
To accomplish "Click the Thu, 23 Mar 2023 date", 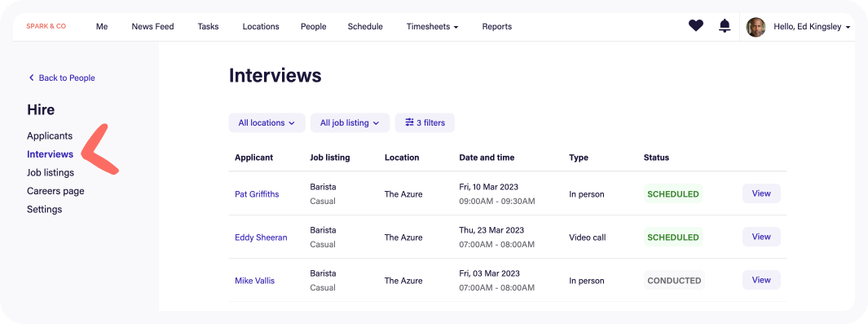I will pos(491,230).
